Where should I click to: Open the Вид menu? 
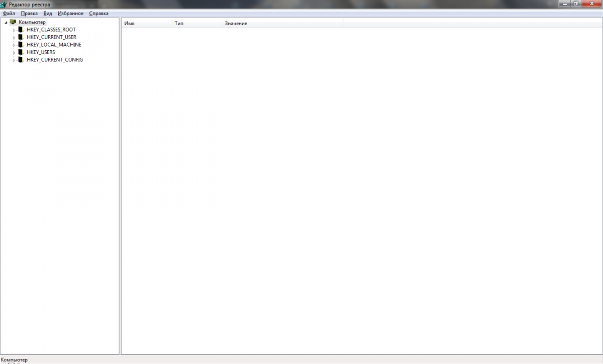click(48, 14)
